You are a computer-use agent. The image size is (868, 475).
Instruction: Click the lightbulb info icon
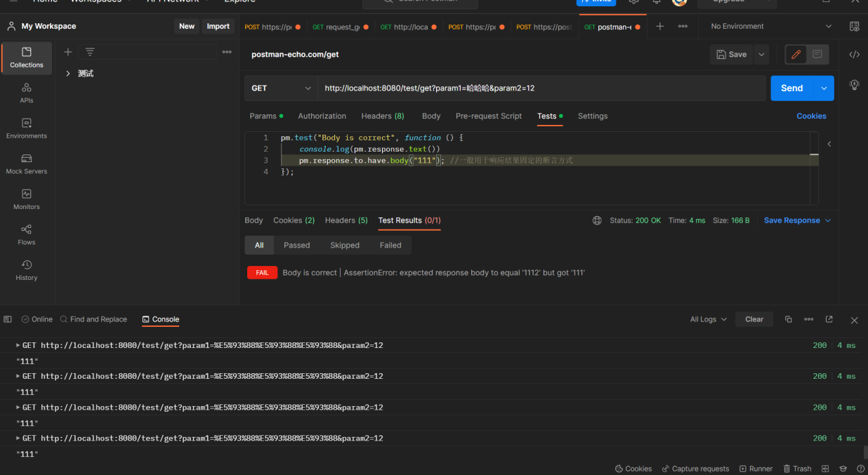click(x=854, y=85)
